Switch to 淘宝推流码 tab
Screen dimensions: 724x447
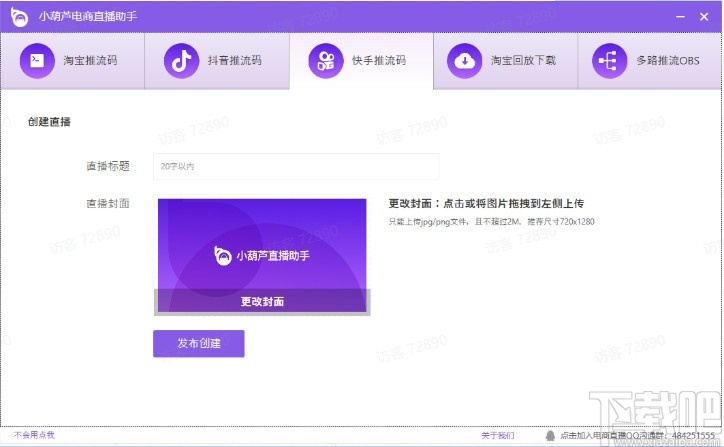click(x=72, y=61)
